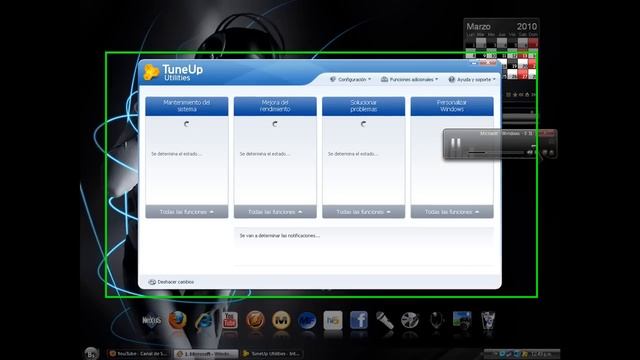The height and width of the screenshot is (360, 640).
Task: Click the Configuración icon in TuneUp header
Action: tap(333, 79)
